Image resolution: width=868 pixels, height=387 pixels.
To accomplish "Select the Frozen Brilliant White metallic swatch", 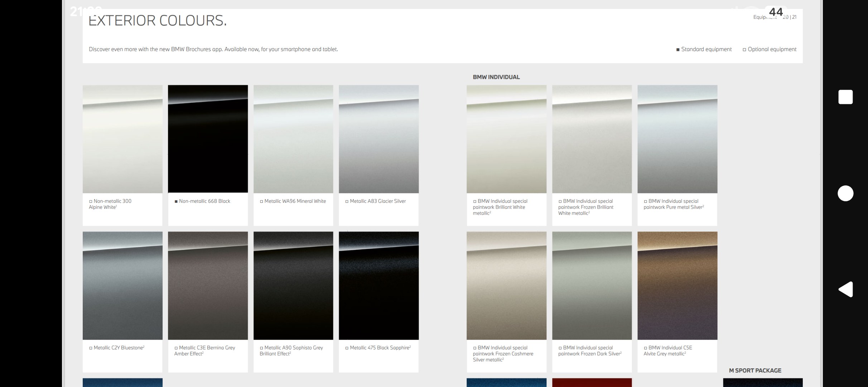I will [x=592, y=139].
